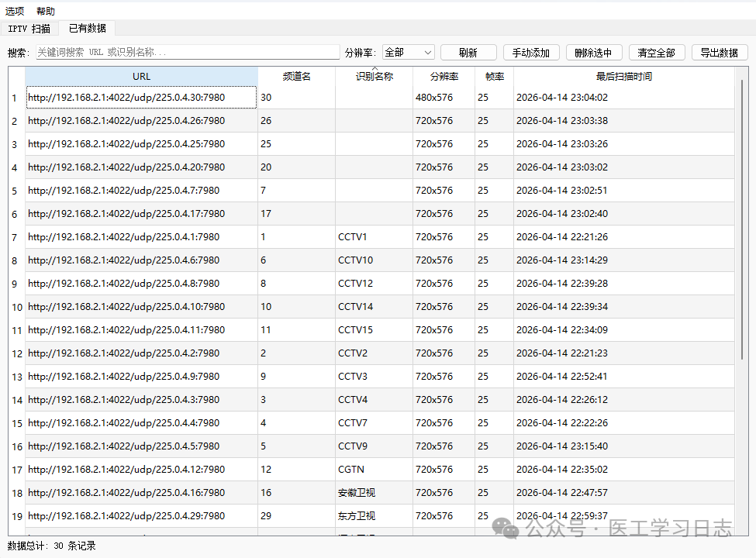This screenshot has width=756, height=558.
Task: Sort by the URL column header
Action: click(x=141, y=77)
